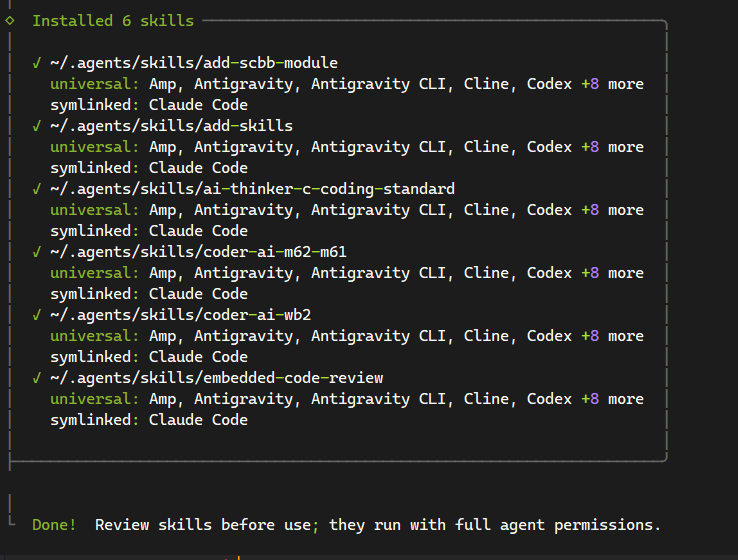738x560 pixels.
Task: Click the green Done! text
Action: (54, 525)
